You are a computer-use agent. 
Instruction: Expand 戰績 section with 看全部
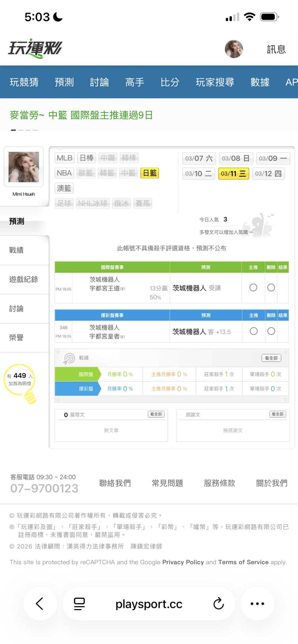coord(271,358)
